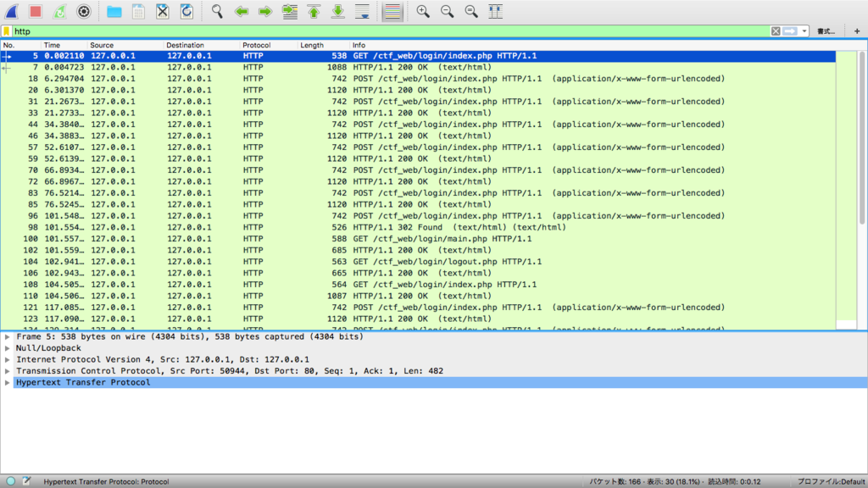The height and width of the screenshot is (488, 868).
Task: Select packet 18 POST index.php row
Action: [418, 79]
